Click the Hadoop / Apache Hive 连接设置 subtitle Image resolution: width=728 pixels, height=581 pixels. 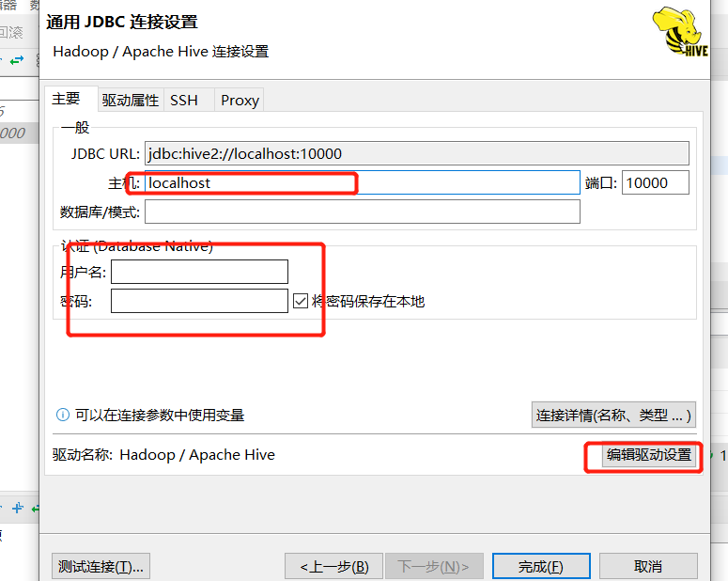click(x=161, y=52)
